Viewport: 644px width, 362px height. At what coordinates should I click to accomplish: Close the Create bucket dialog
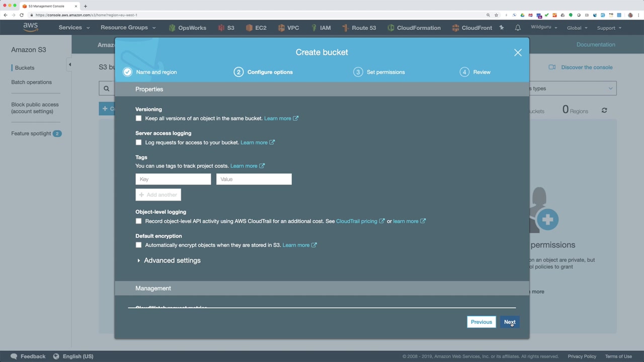tap(518, 52)
